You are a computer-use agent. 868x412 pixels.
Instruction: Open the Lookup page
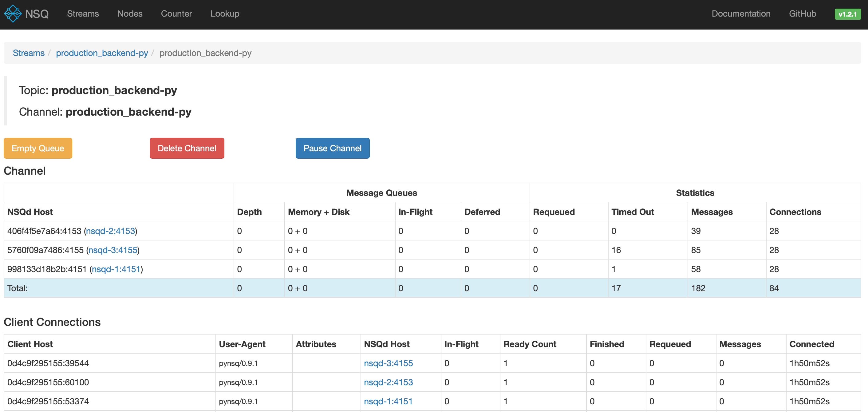(225, 14)
